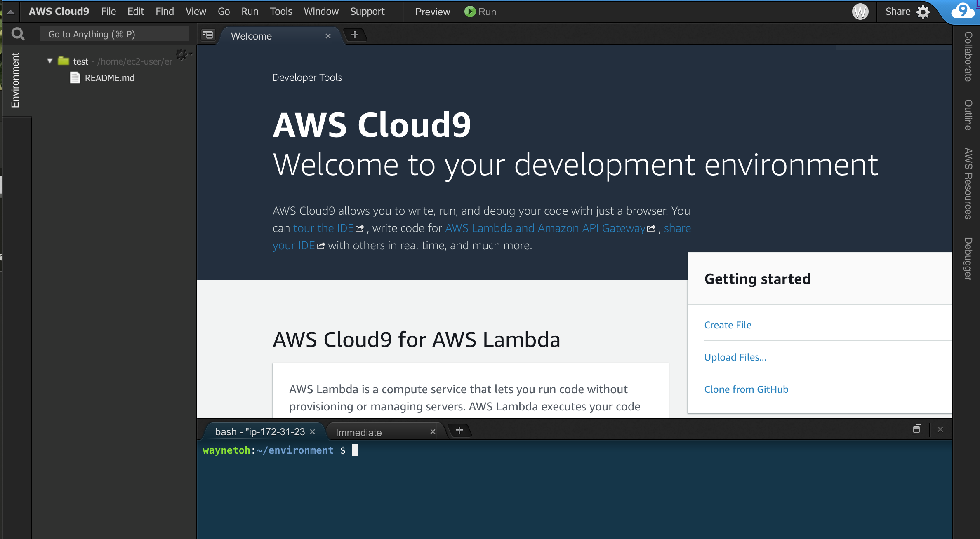Collapse the menu bar with up arrow
The height and width of the screenshot is (539, 980).
(11, 12)
